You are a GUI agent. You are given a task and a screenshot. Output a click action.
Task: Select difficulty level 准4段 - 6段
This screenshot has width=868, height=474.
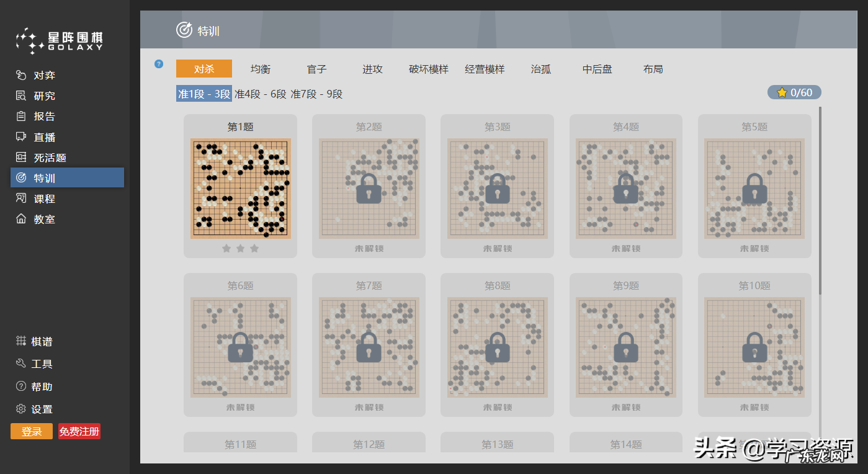[x=260, y=94]
